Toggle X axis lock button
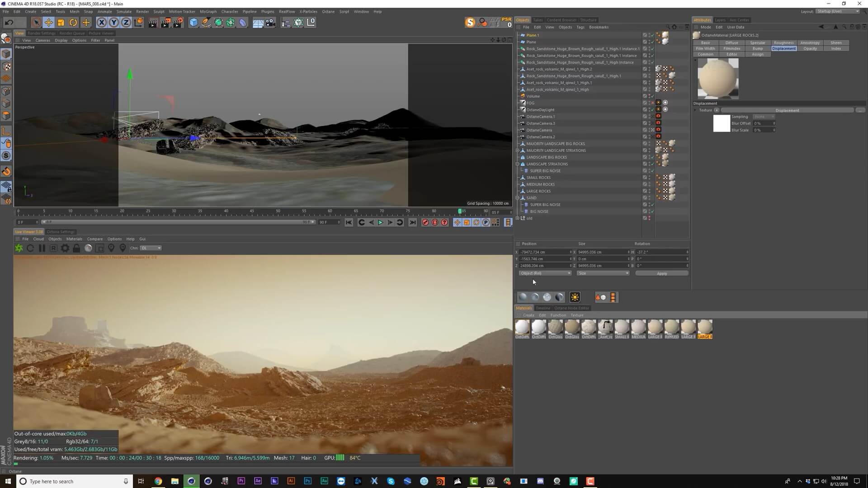868x488 pixels. (x=102, y=22)
